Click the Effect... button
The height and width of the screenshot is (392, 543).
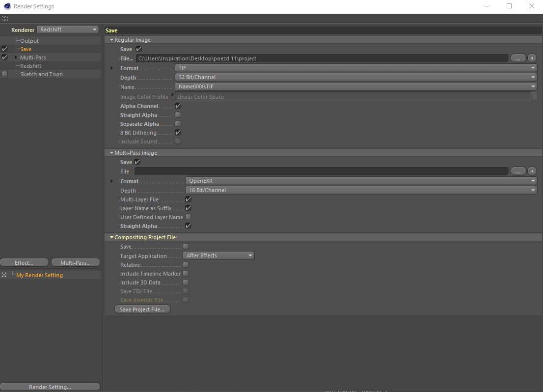(x=24, y=263)
